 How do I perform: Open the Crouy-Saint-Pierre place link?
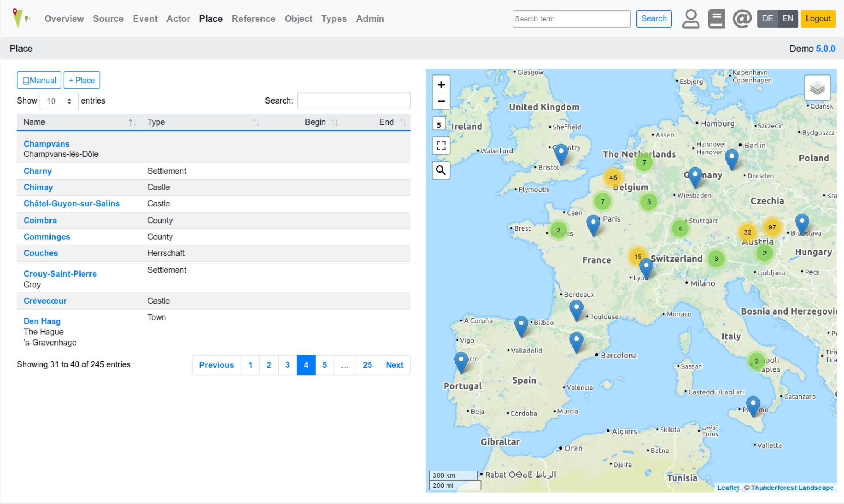click(60, 274)
